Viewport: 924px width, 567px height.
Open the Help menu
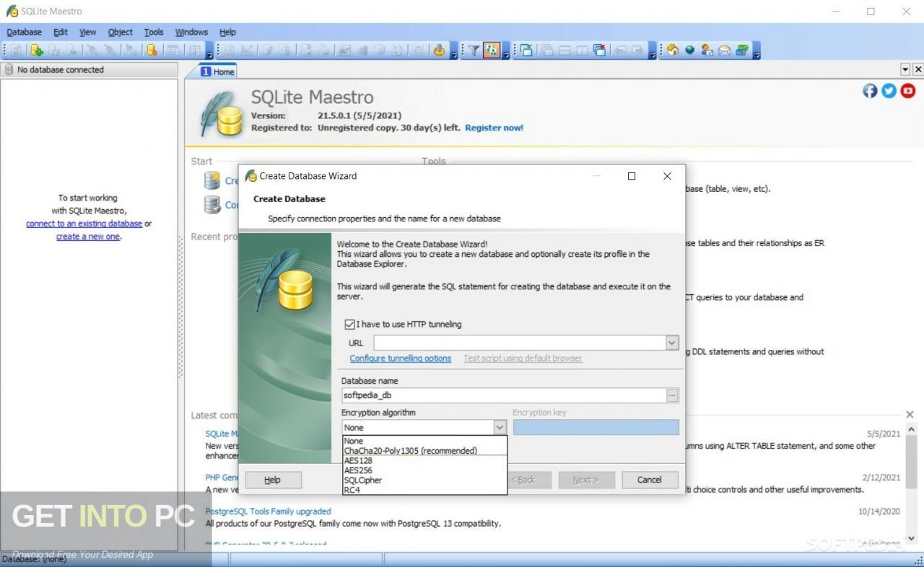click(x=227, y=32)
